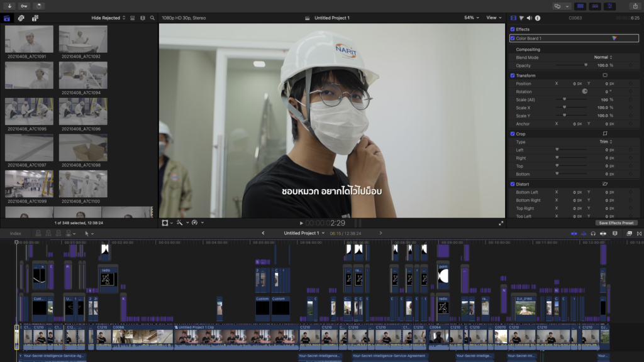Open enhancements magic wand menu
The height and width of the screenshot is (362, 644).
click(182, 223)
